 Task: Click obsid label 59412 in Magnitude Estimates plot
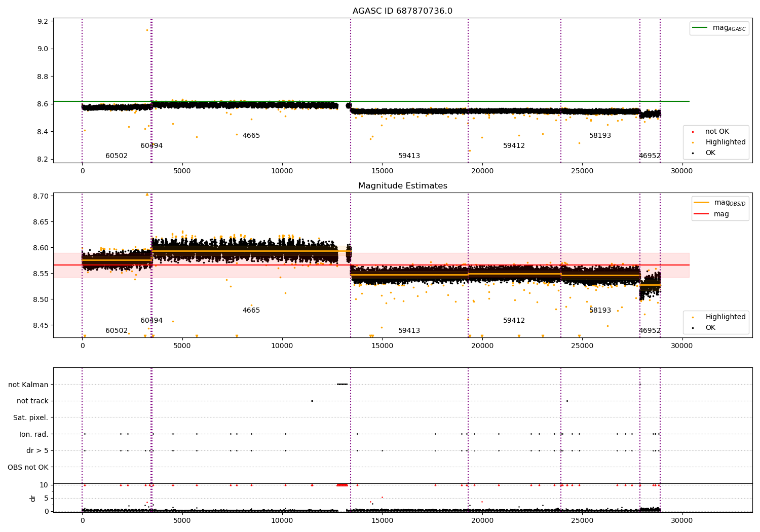pyautogui.click(x=514, y=320)
